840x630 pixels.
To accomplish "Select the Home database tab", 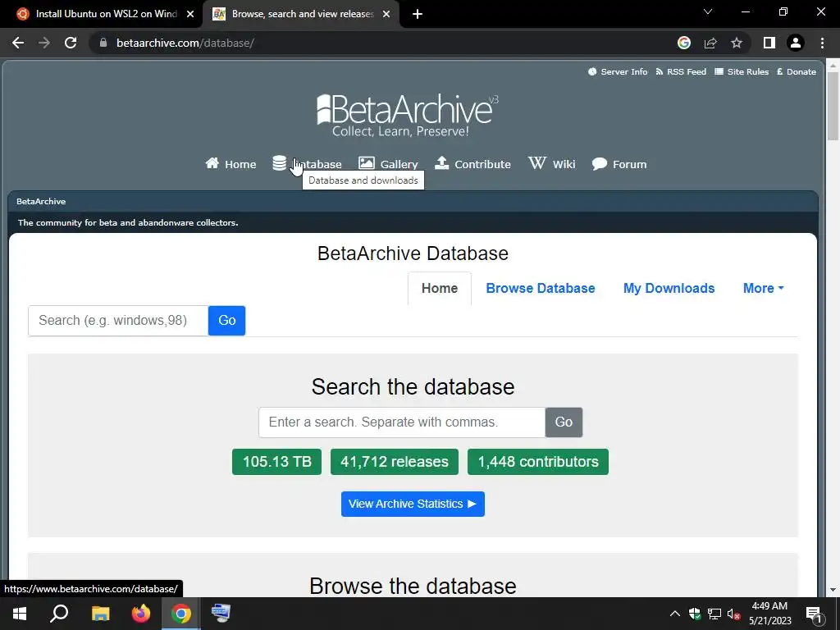I will pos(440,288).
